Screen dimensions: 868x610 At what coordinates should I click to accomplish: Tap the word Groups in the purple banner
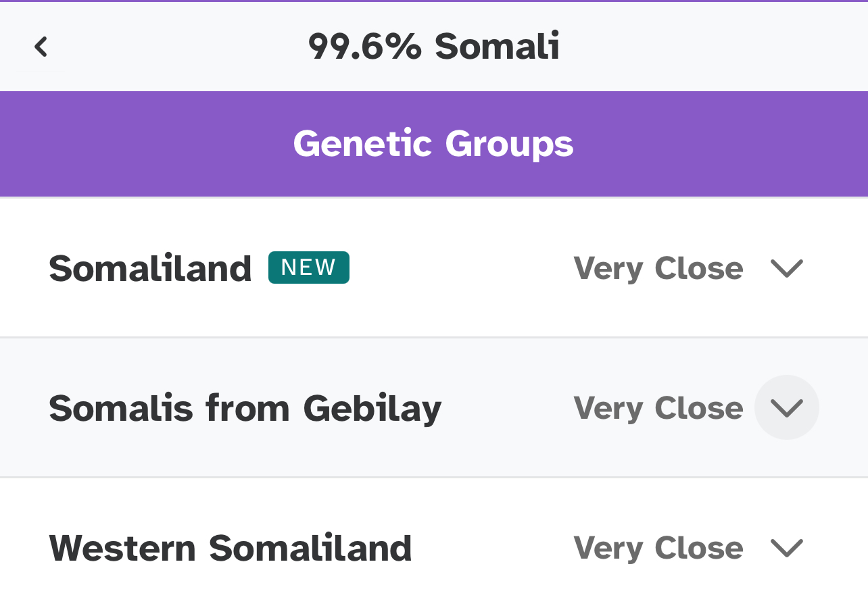click(x=509, y=144)
